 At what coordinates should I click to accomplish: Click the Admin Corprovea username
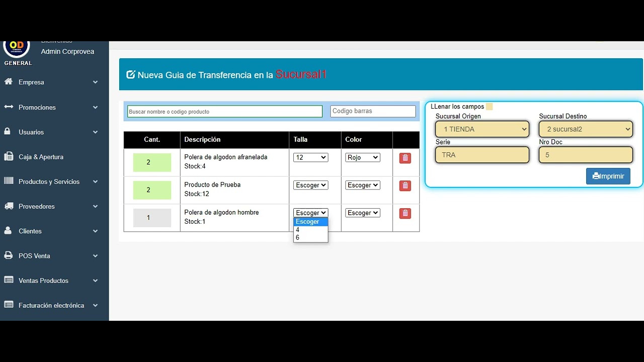[x=67, y=51]
